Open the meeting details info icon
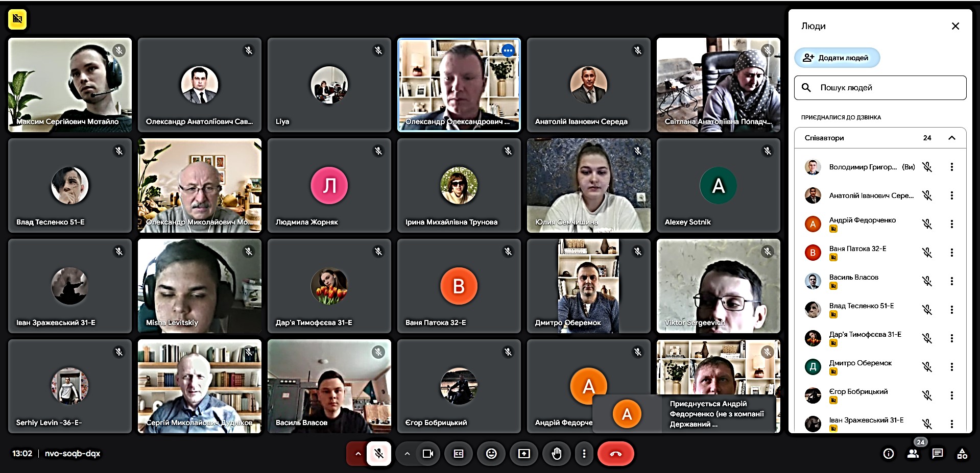 coord(889,454)
